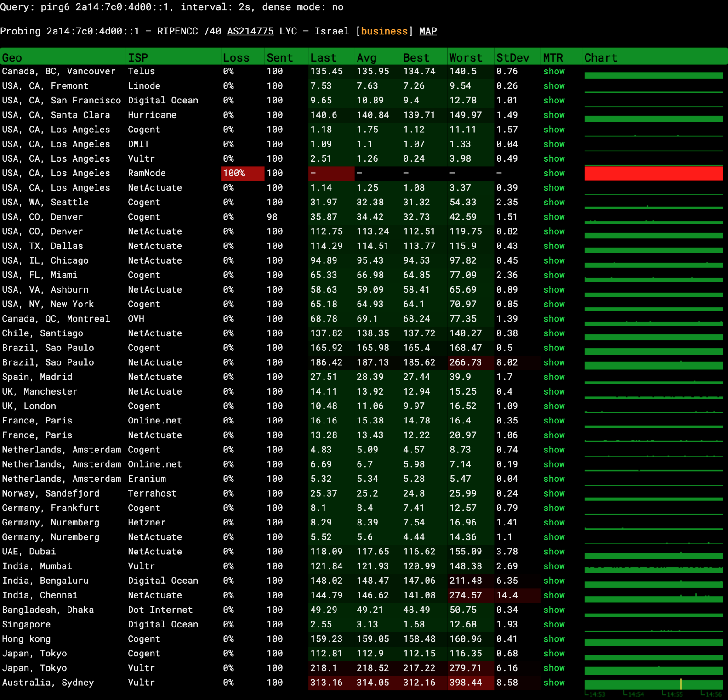Show MTR for Terrahost Sandefjord row

554,493
